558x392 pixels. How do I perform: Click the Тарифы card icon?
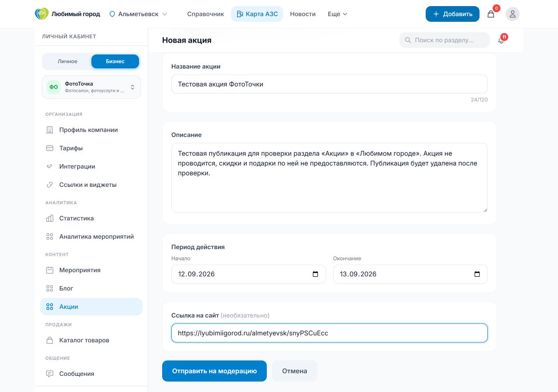coord(50,148)
